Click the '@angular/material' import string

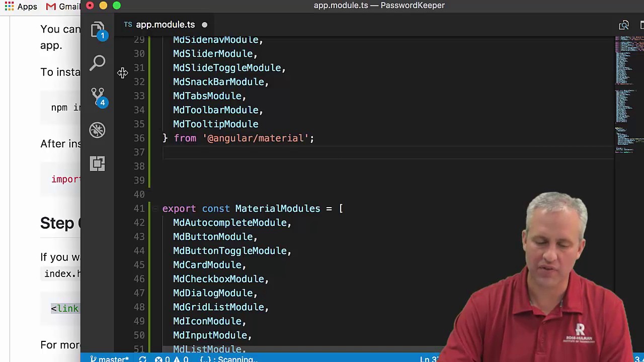[x=256, y=138]
